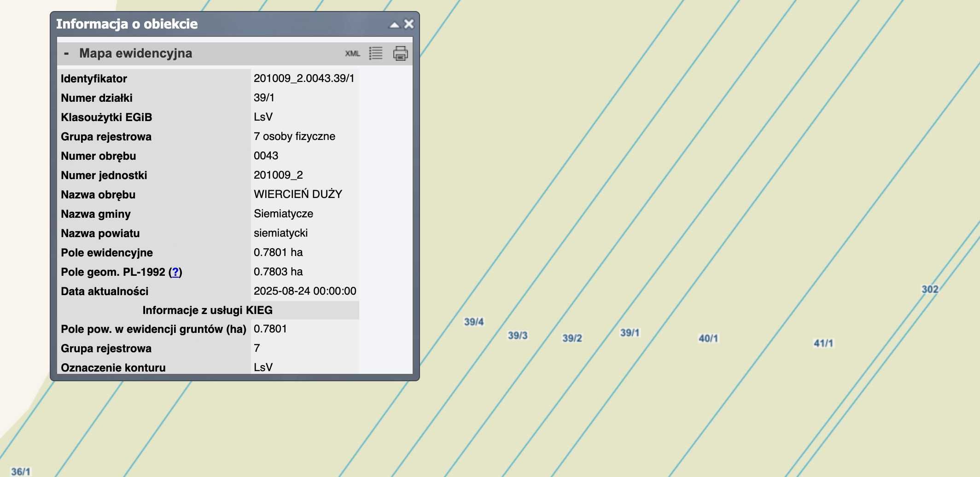This screenshot has width=980, height=477.
Task: Click the Oznaczenie konturu label
Action: coord(113,368)
